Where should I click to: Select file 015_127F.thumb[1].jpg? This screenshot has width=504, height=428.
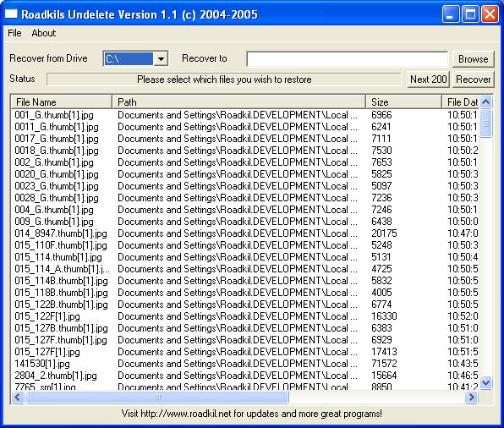[x=61, y=340]
